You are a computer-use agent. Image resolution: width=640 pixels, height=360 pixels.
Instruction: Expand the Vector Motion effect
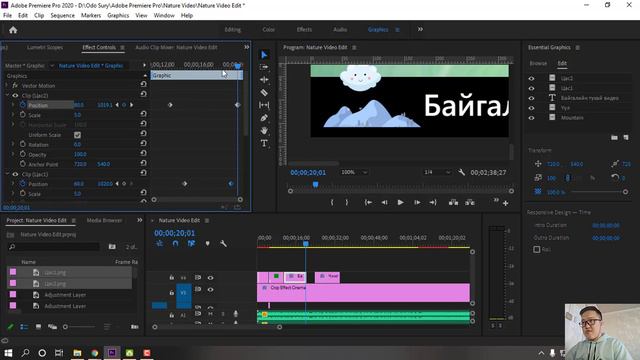[x=7, y=85]
